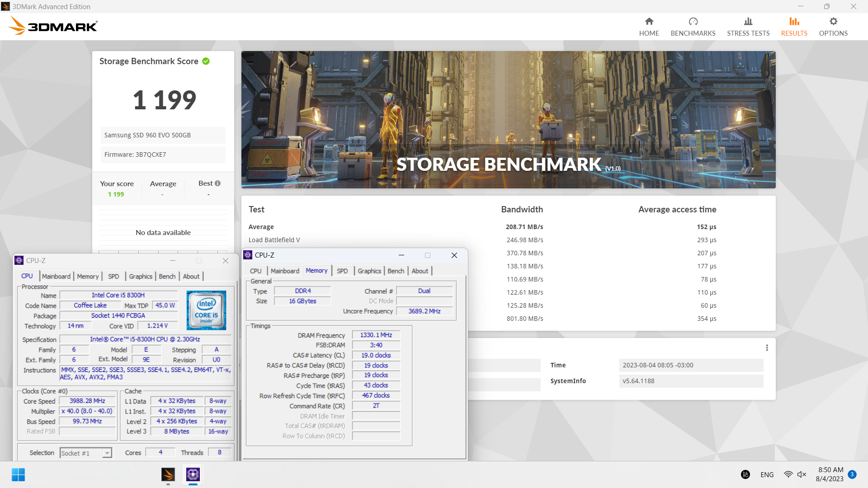Screen dimensions: 868x488
Task: Click the muted volume tray icon
Action: (x=802, y=474)
